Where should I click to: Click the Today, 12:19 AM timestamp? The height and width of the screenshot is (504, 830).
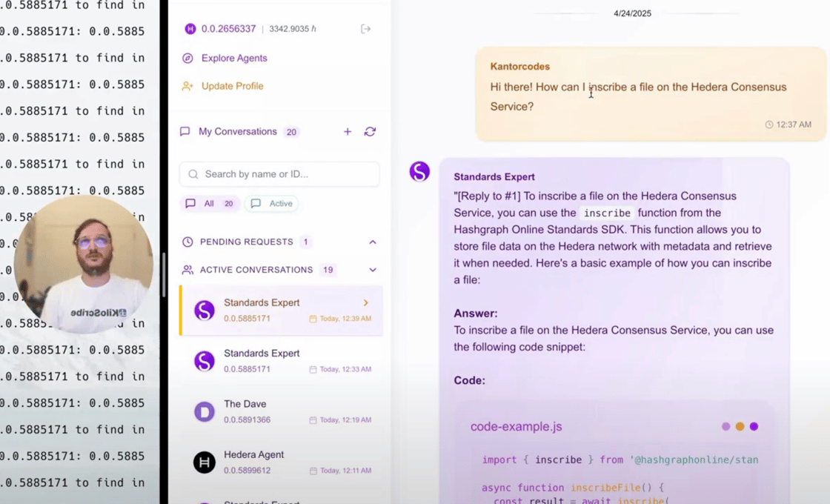tap(345, 420)
